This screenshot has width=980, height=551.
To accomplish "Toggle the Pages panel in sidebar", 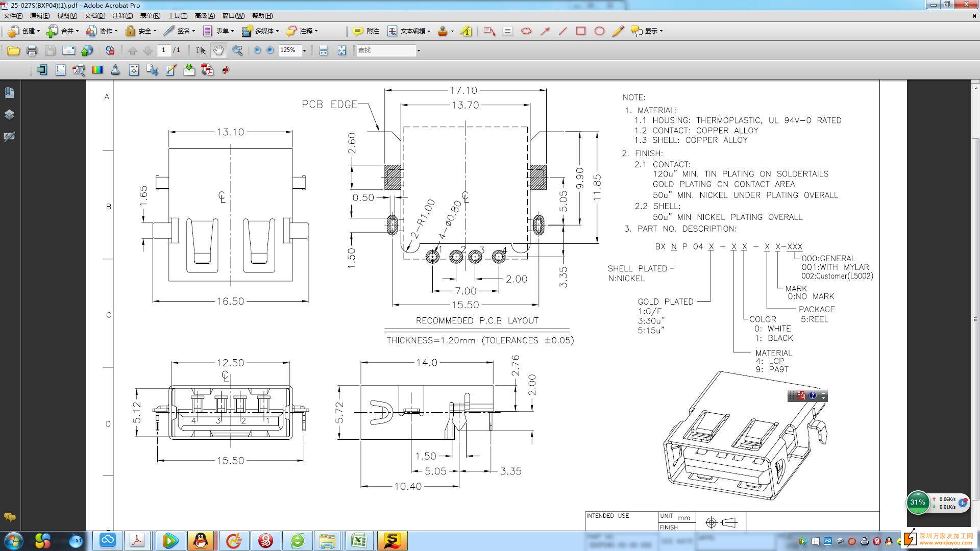I will pos(9,92).
